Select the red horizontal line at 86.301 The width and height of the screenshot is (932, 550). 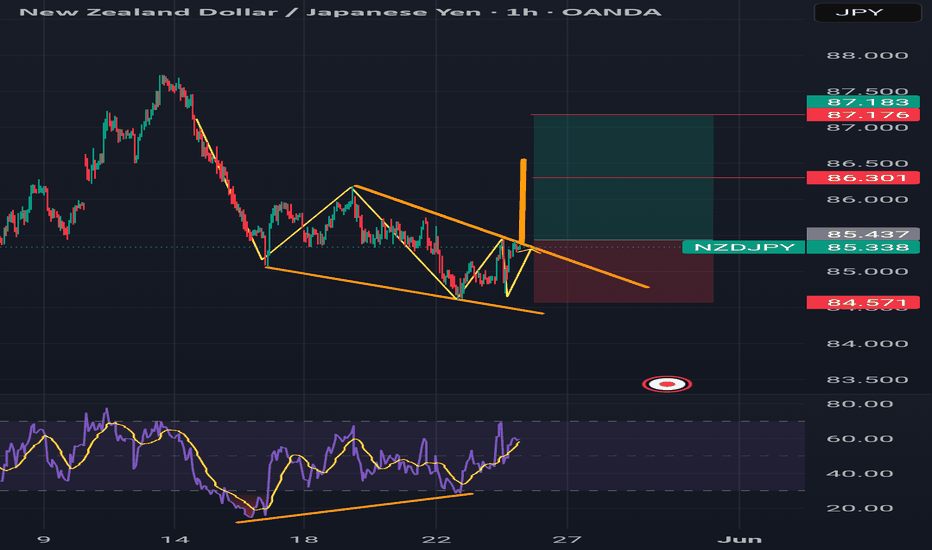[669, 178]
